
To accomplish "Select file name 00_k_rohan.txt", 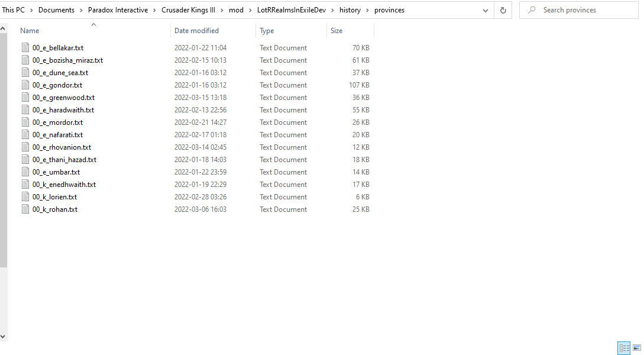I will [x=55, y=209].
